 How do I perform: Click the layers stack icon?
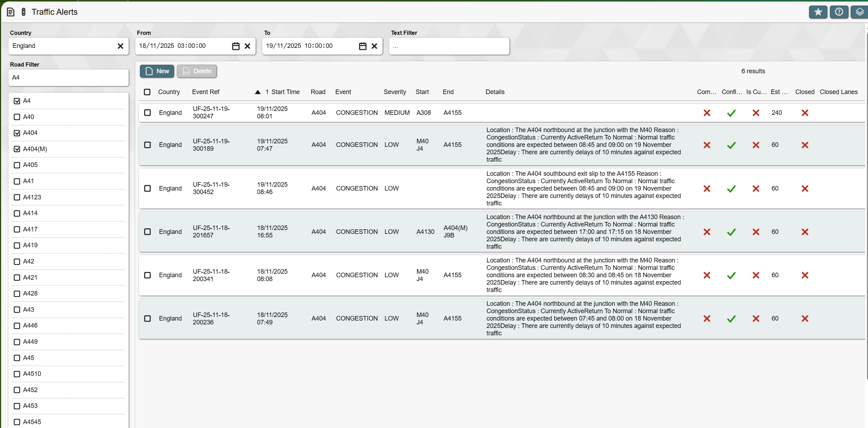859,12
